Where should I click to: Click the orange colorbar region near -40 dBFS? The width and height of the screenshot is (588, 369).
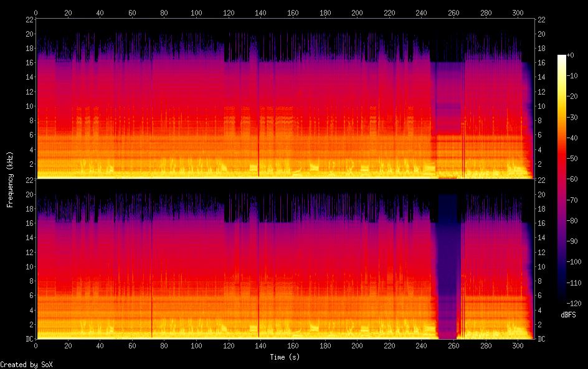[x=562, y=138]
